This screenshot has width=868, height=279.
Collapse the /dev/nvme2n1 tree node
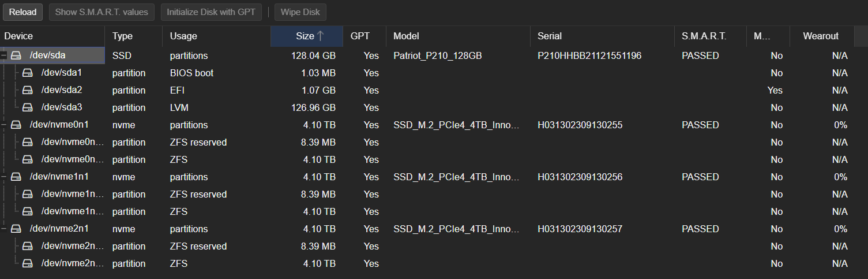tap(4, 229)
